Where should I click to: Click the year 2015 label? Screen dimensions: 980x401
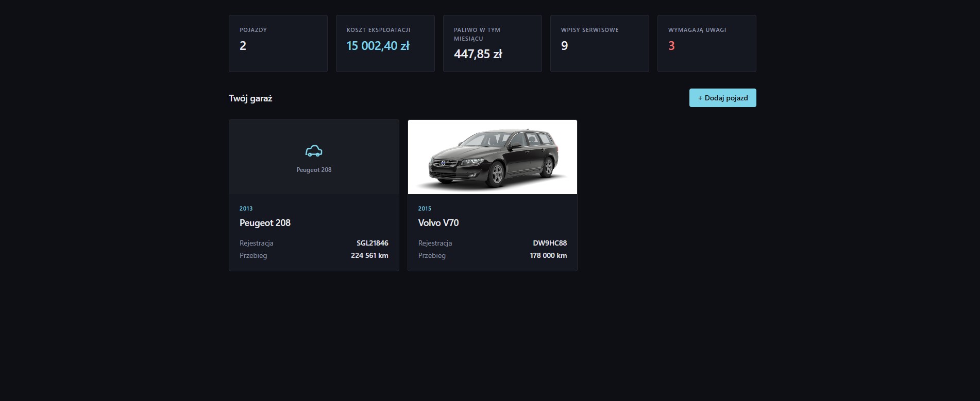(x=425, y=208)
